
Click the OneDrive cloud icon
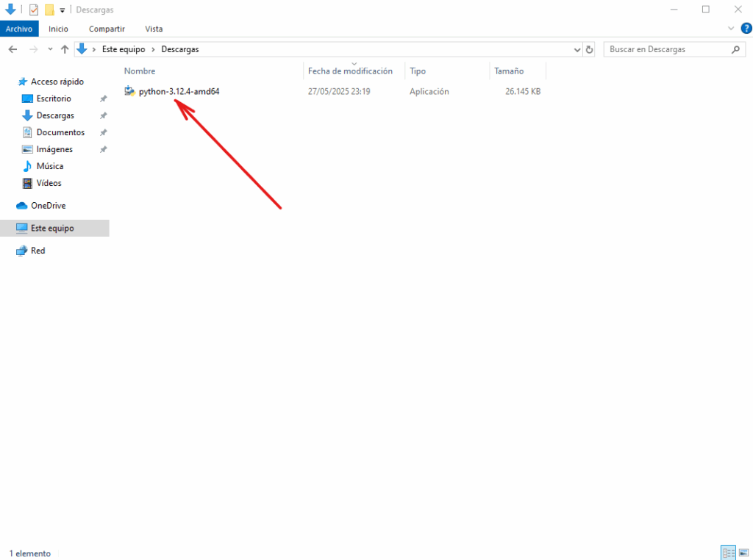21,206
